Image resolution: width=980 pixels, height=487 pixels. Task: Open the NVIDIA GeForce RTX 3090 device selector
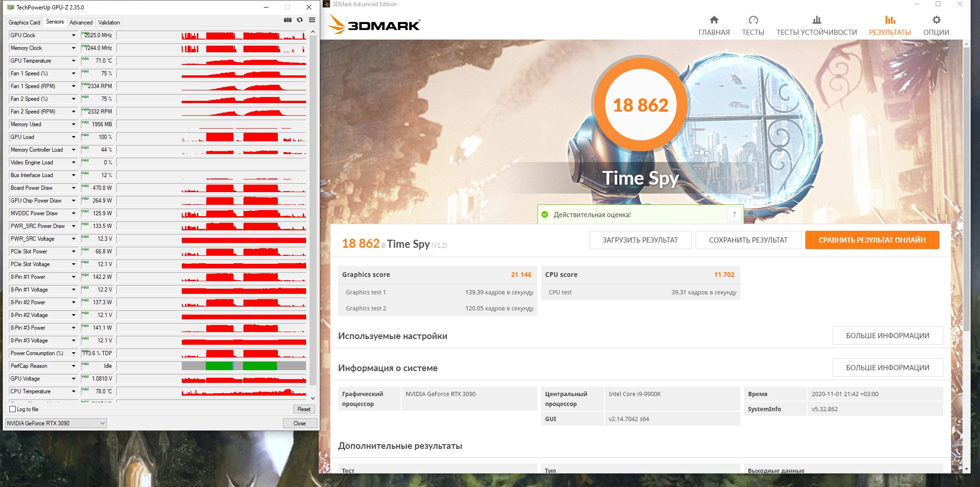tap(56, 423)
